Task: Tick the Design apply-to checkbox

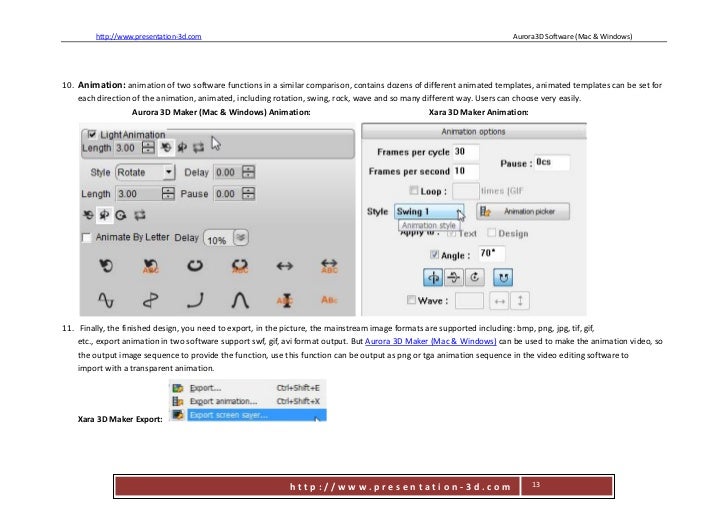Action: [491, 232]
